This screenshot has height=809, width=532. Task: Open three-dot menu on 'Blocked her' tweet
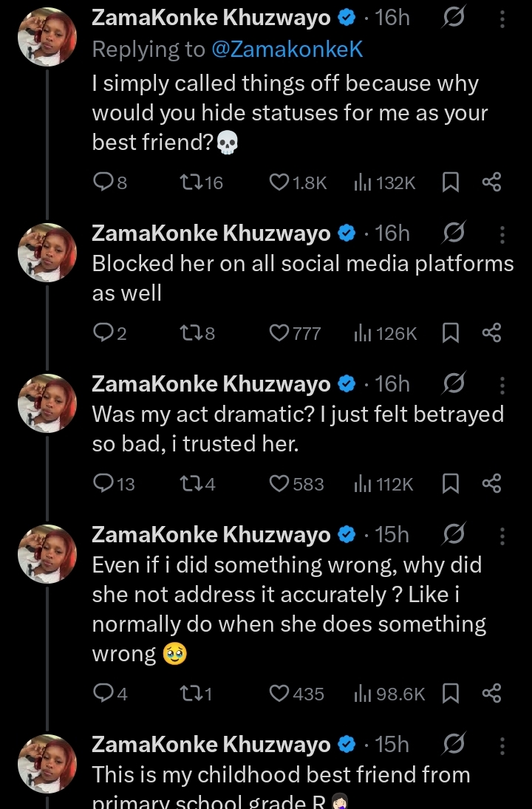(502, 234)
